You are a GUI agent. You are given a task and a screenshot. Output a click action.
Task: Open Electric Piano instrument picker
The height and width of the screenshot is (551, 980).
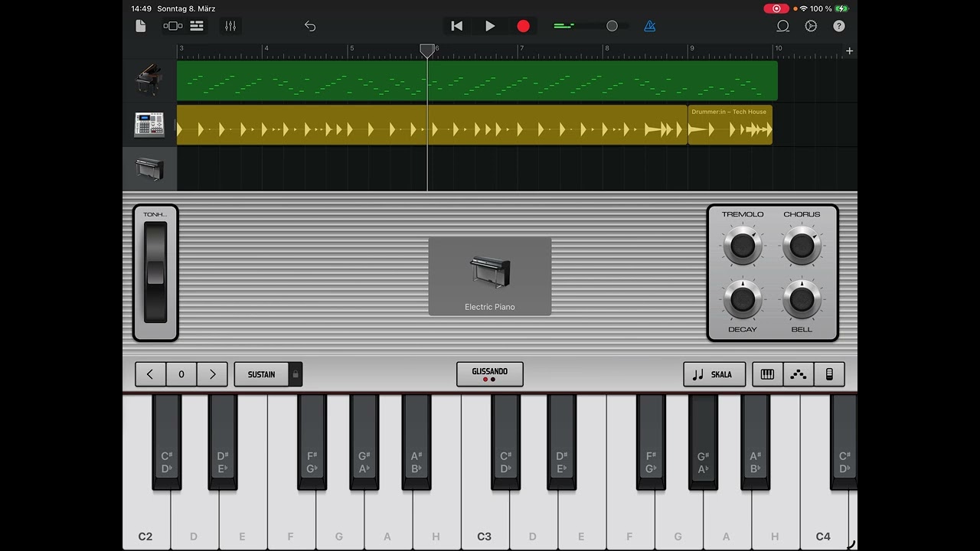(x=490, y=276)
